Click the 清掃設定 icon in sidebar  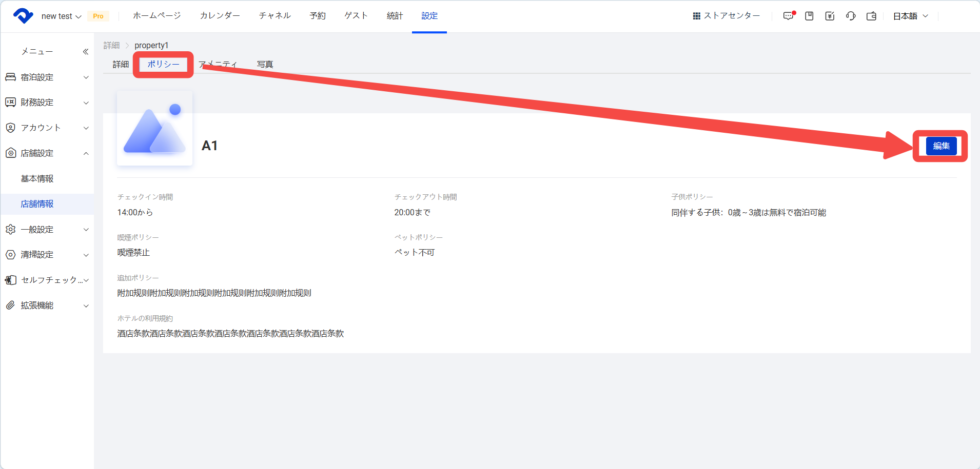pyautogui.click(x=10, y=254)
